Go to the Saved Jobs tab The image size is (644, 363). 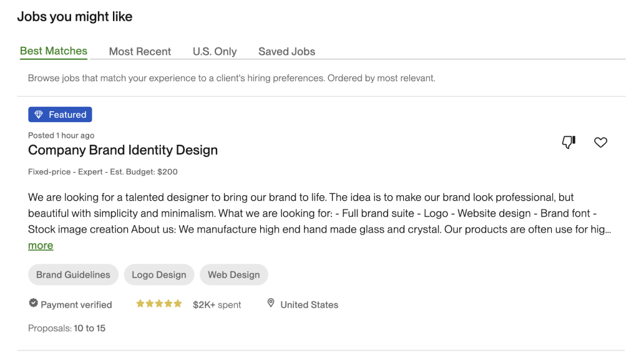[x=286, y=52]
